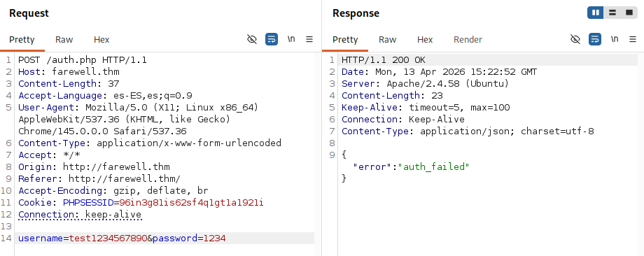This screenshot has width=644, height=256.
Task: Click AppleWebKit/537.36 user-agent continuation line
Action: [124, 120]
